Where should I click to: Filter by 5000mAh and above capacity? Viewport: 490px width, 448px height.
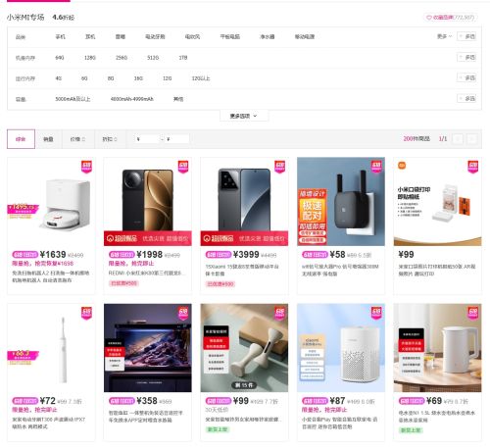(x=73, y=99)
